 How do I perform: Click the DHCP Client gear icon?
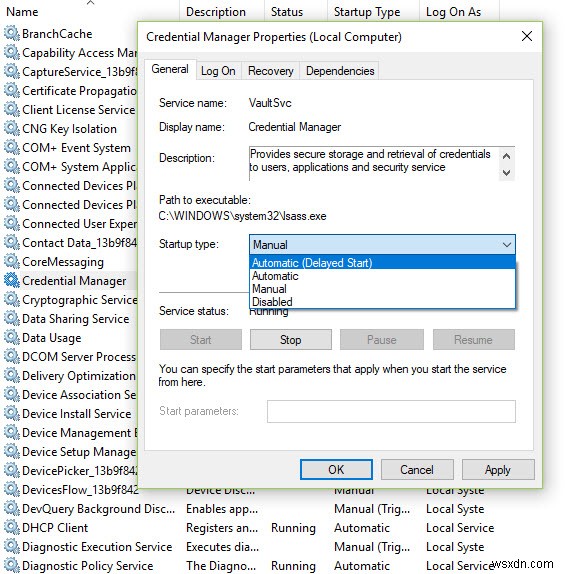coord(12,528)
